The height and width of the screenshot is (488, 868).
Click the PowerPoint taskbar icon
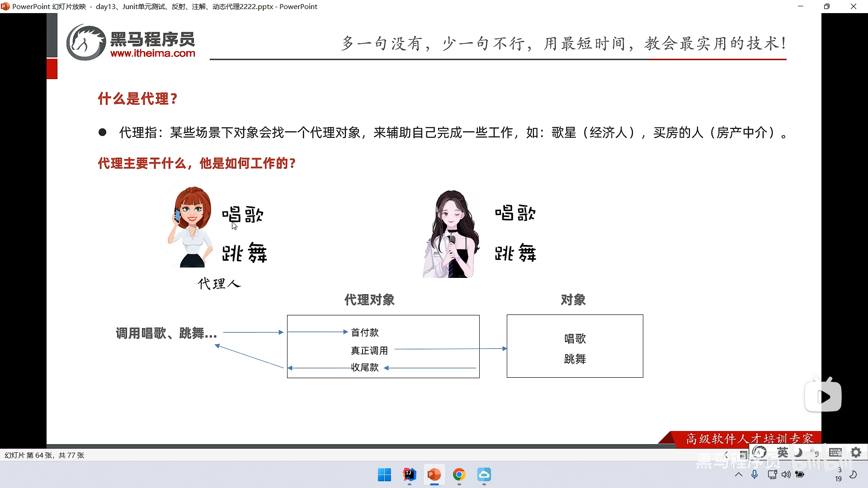pos(434,474)
